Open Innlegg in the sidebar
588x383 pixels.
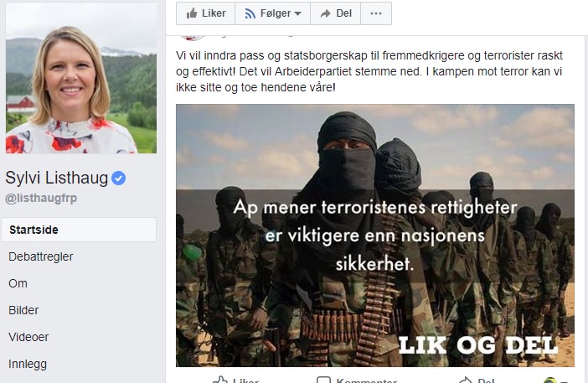click(28, 364)
